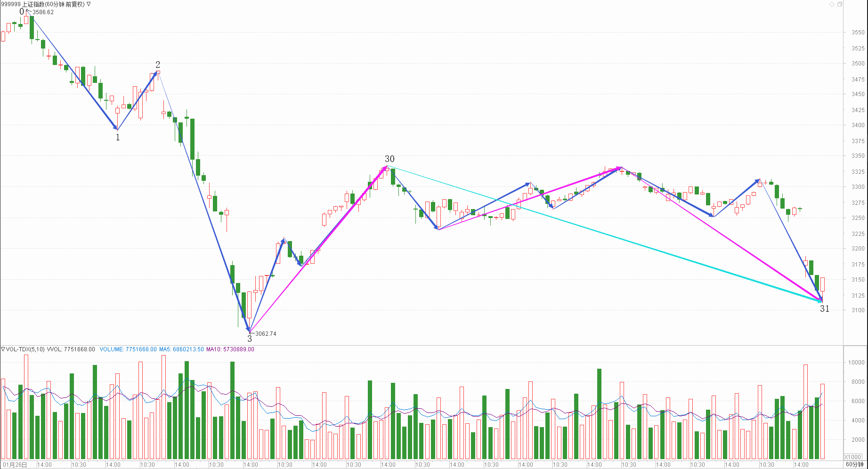Screen dimensions: 868x469
Task: Click the 3586.62 high price label
Action: pos(43,12)
